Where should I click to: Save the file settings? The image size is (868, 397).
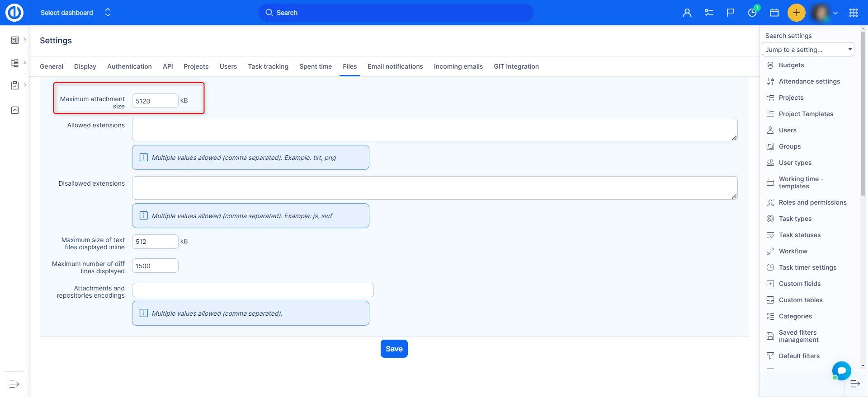(394, 349)
